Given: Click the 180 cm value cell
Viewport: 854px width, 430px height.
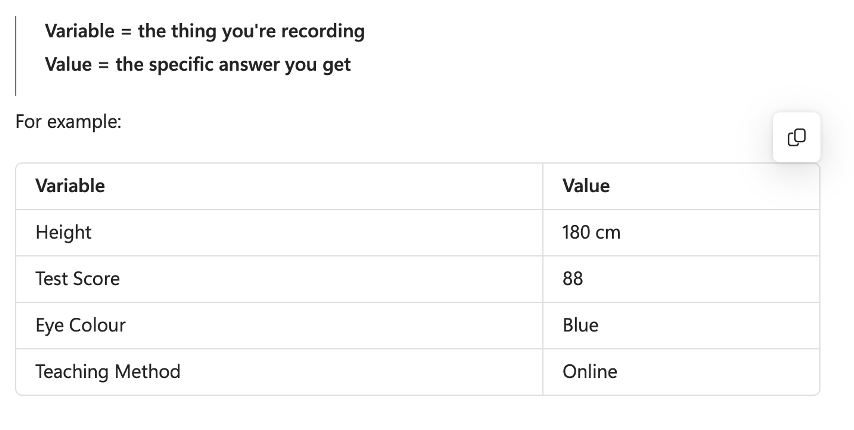Looking at the screenshot, I should point(681,232).
